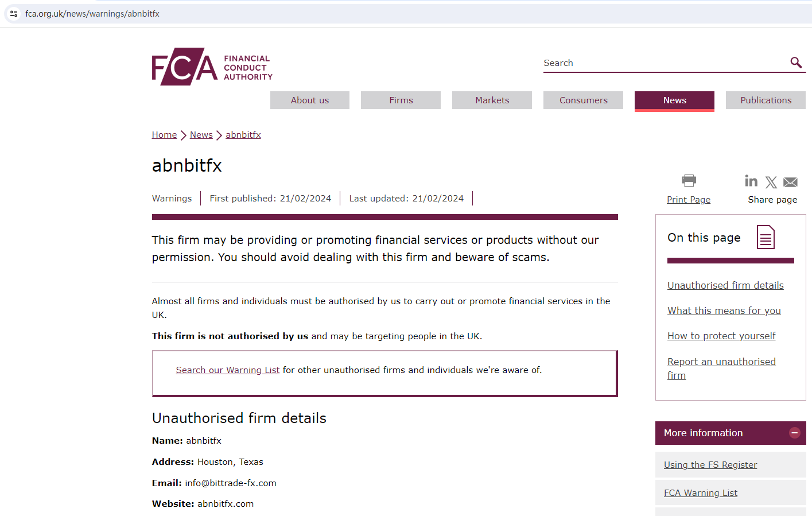Viewport: 812px width, 516px height.
Task: Jump to How to protect yourself section
Action: coord(721,336)
